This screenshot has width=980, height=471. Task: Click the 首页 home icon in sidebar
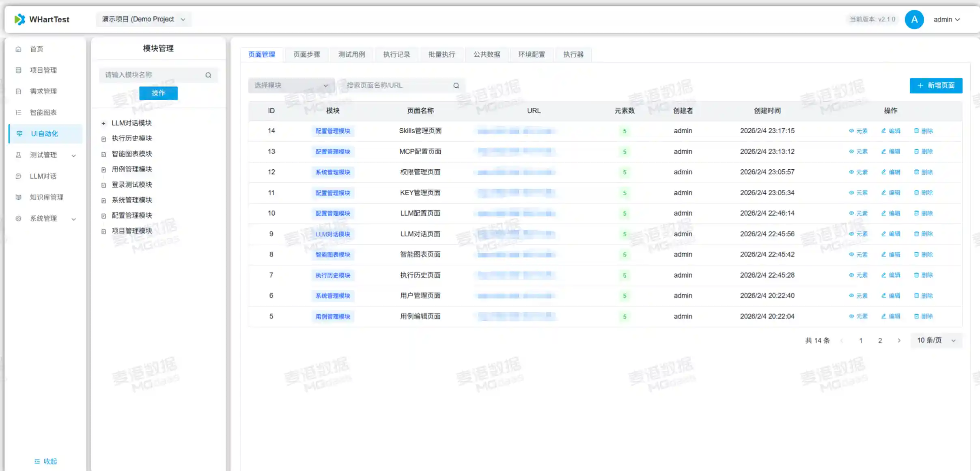point(18,49)
